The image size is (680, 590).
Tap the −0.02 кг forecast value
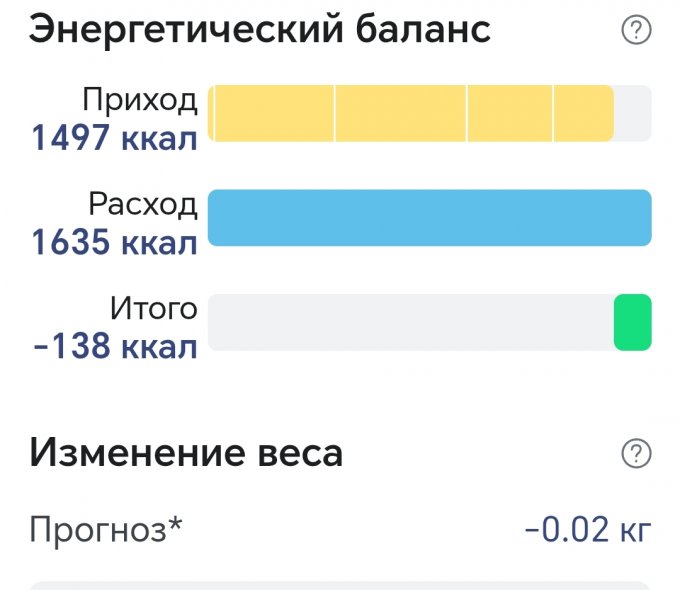pyautogui.click(x=588, y=528)
